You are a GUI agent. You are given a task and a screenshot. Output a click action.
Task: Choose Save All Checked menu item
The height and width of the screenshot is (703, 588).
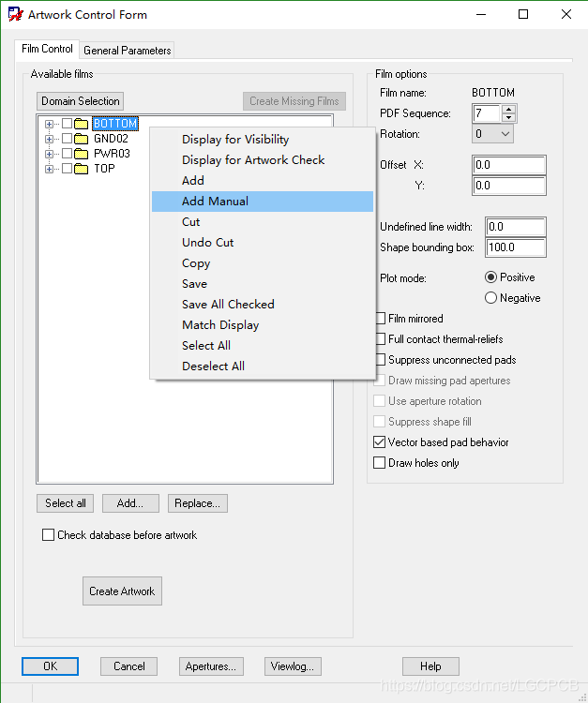[x=263, y=305]
